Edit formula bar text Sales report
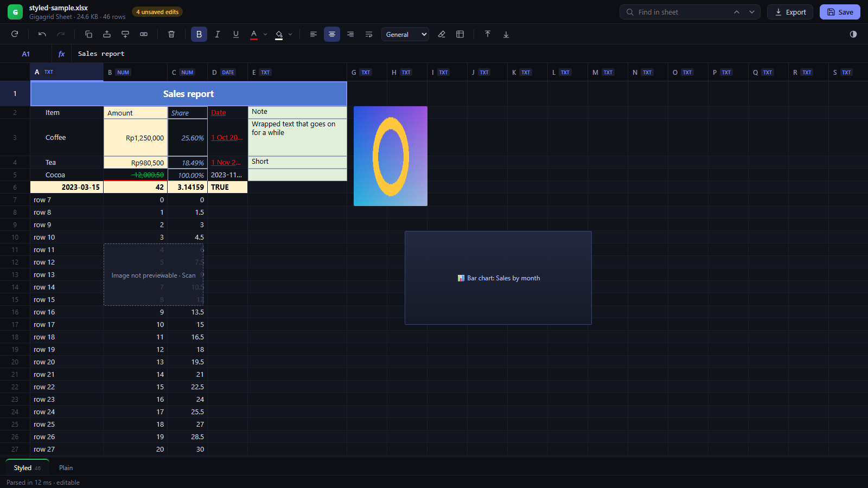This screenshot has height=488, width=868. point(101,54)
